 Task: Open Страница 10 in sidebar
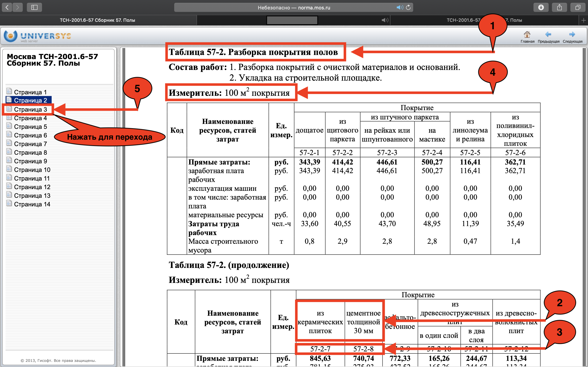pyautogui.click(x=32, y=170)
